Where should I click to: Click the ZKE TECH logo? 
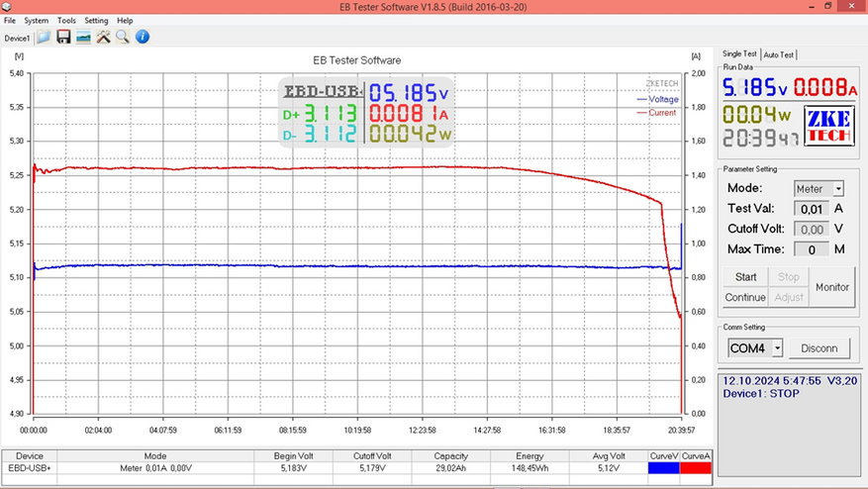pos(828,126)
